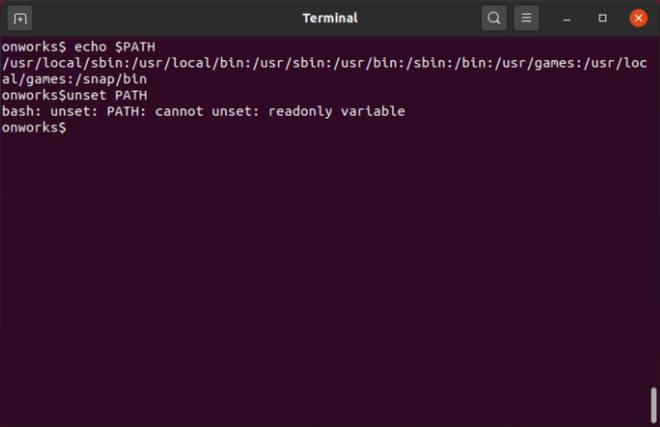This screenshot has height=427, width=660.
Task: Click the vertical scrollbar thumb
Action: point(653,404)
